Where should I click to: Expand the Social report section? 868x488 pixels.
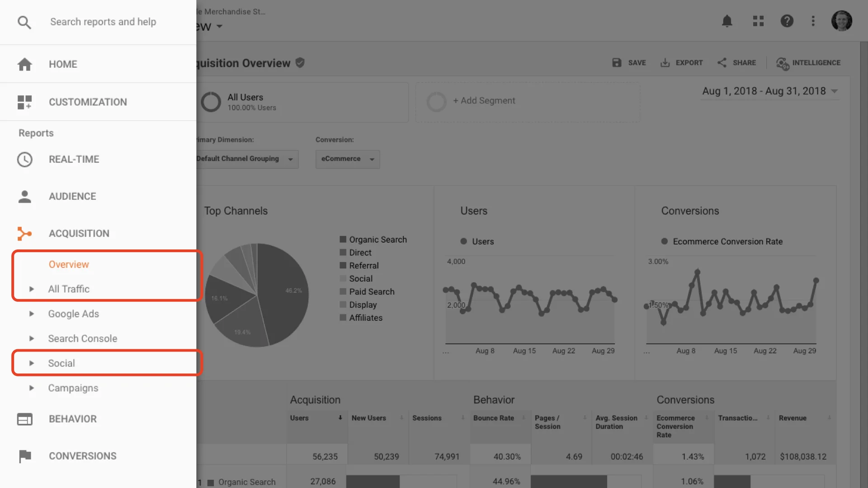tap(61, 363)
